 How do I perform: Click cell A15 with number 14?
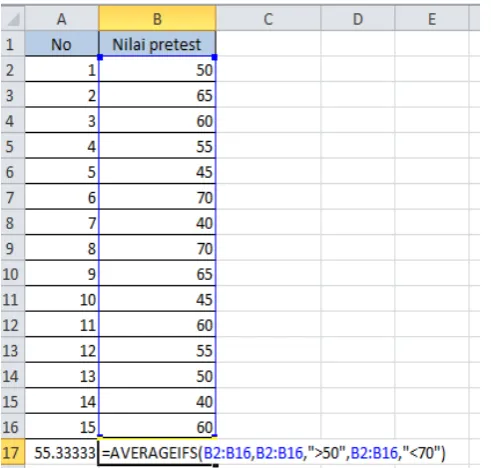(x=62, y=401)
